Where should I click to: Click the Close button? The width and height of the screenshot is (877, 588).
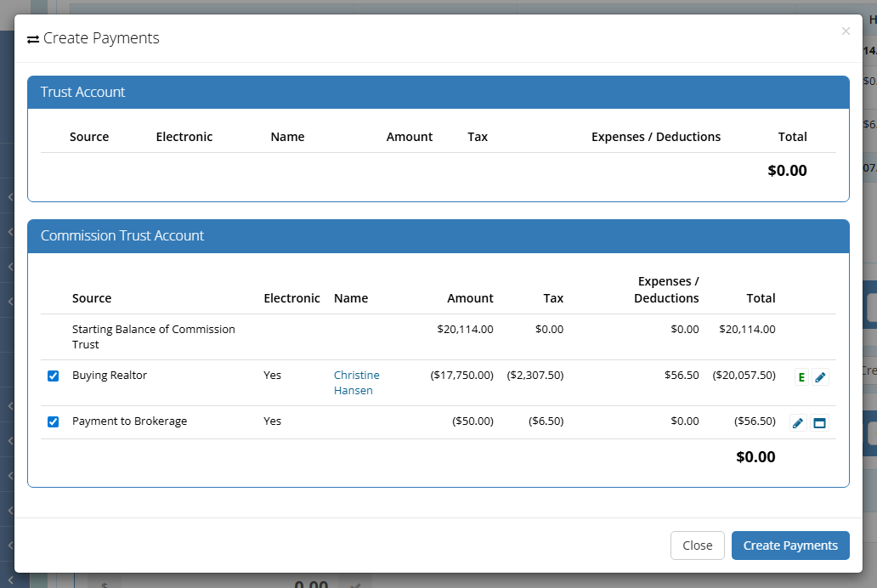698,546
